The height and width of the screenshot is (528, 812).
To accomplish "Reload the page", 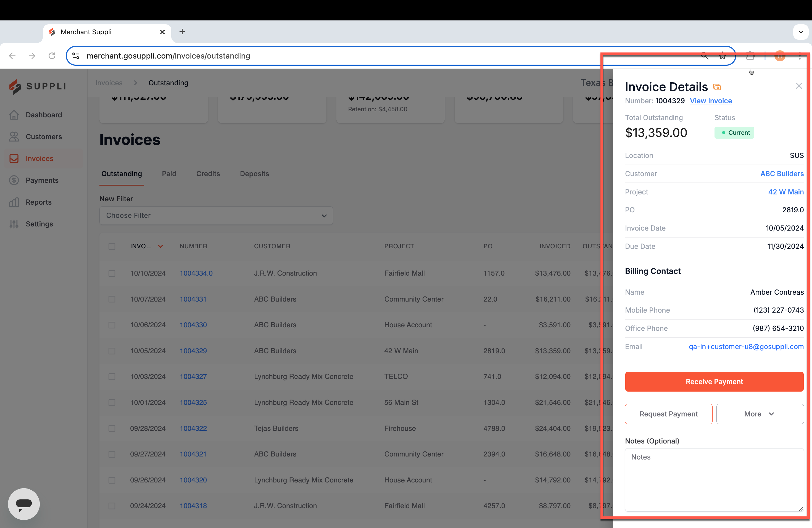I will point(52,56).
